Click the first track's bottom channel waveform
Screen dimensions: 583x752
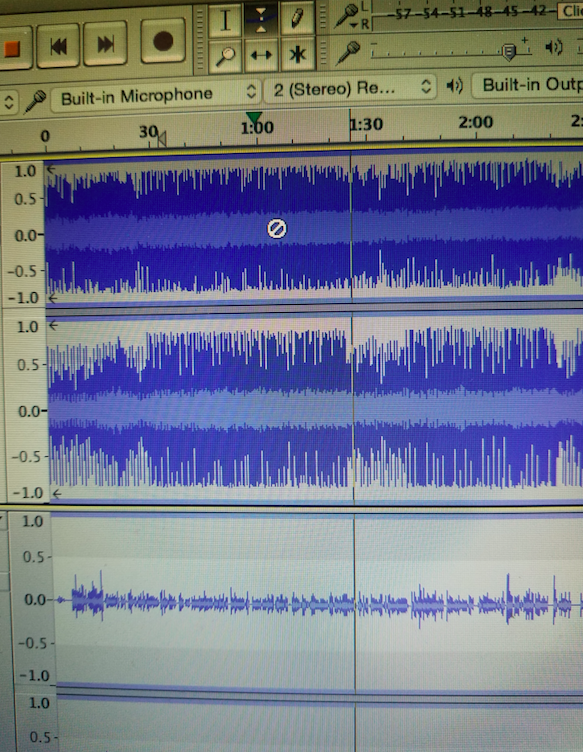[315, 408]
